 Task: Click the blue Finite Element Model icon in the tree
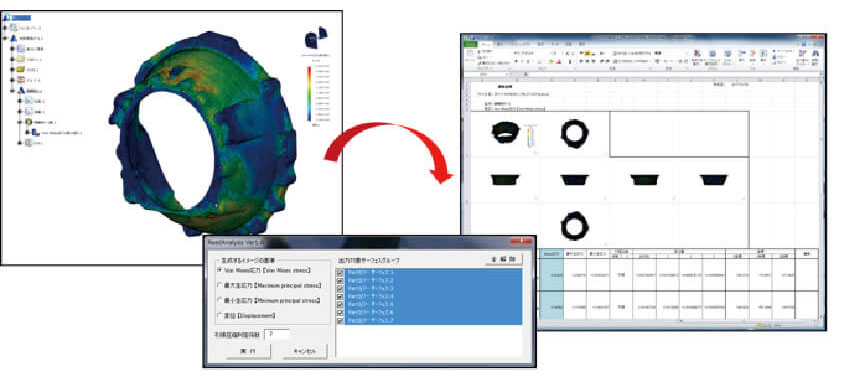point(13,39)
